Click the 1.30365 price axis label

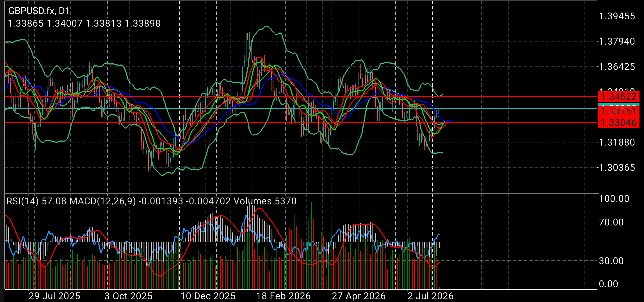617,167
